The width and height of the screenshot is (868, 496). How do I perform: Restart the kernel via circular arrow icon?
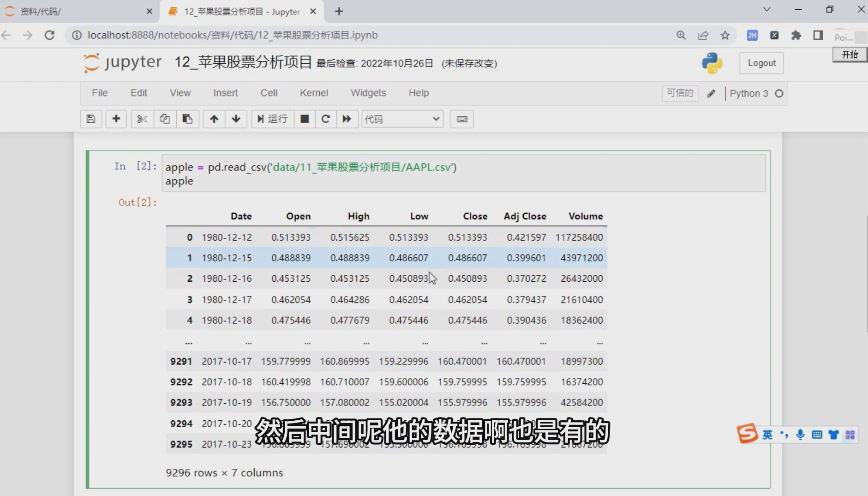click(x=326, y=119)
